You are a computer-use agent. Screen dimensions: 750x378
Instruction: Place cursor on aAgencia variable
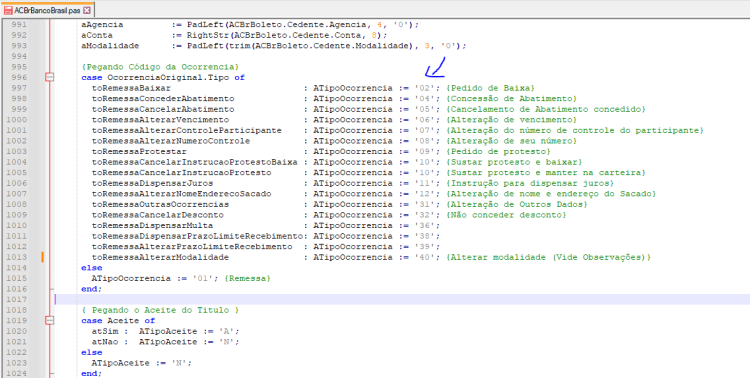point(102,24)
